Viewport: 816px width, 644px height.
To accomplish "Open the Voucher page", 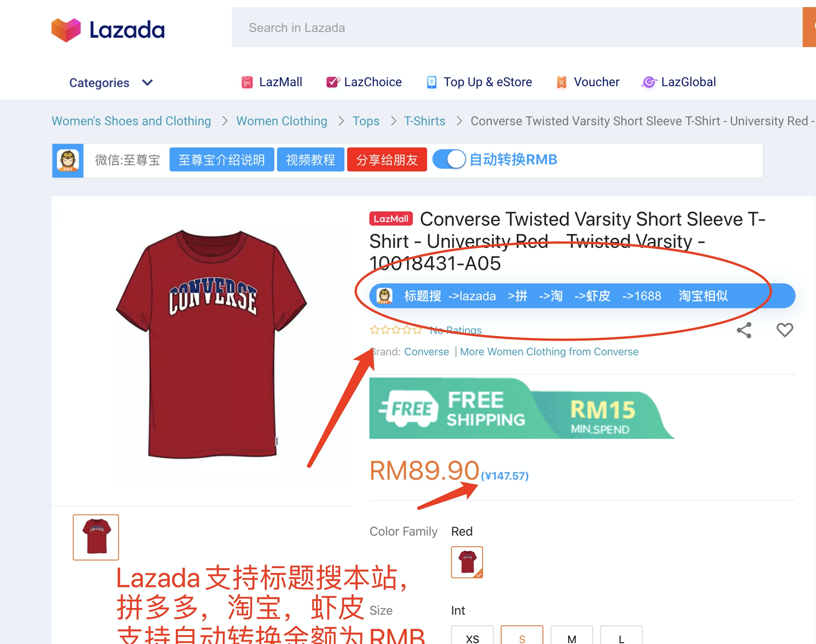I will coord(587,82).
